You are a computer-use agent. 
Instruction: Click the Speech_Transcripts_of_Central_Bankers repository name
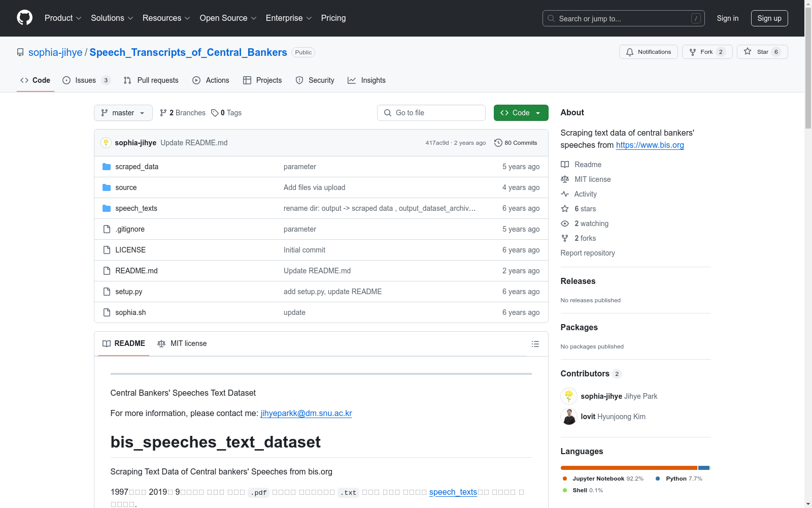pyautogui.click(x=188, y=52)
